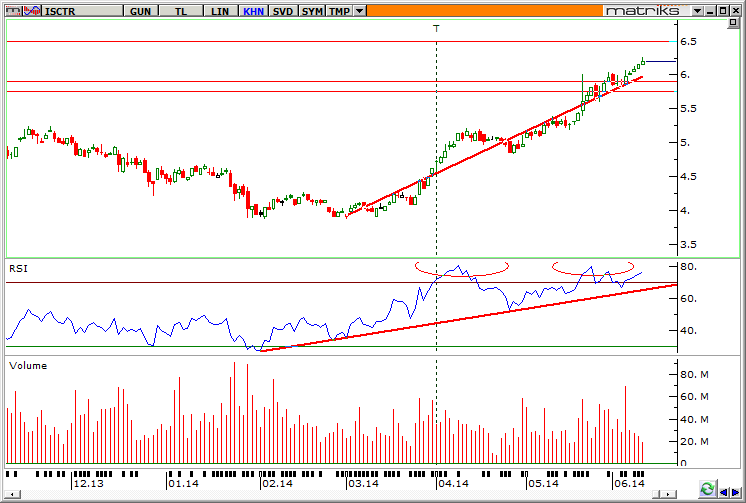Click the ISCTR symbol field

[82, 10]
